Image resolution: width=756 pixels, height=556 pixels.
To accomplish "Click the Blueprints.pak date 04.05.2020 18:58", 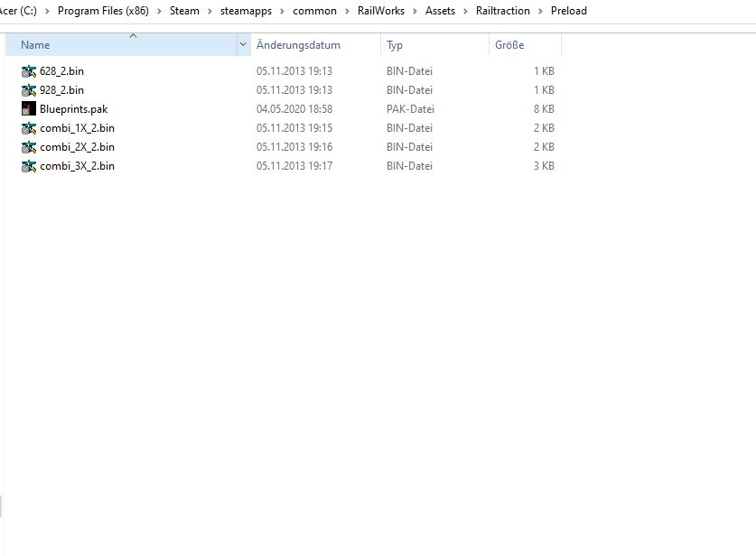I will point(294,109).
